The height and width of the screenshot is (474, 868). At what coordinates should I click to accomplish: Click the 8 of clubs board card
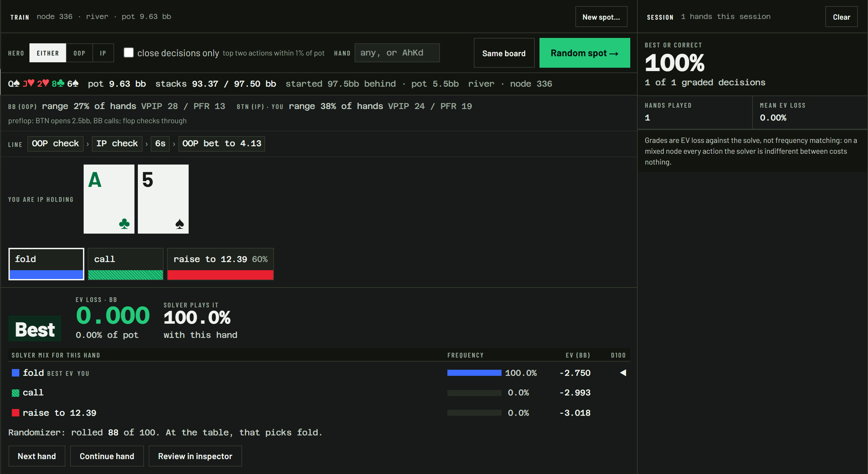click(x=58, y=84)
